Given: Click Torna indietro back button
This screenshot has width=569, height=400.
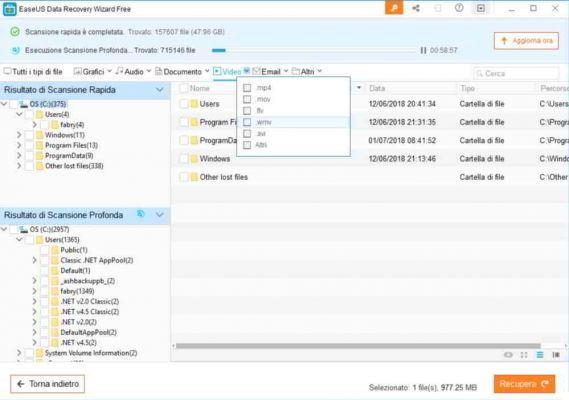Looking at the screenshot, I should click(48, 384).
